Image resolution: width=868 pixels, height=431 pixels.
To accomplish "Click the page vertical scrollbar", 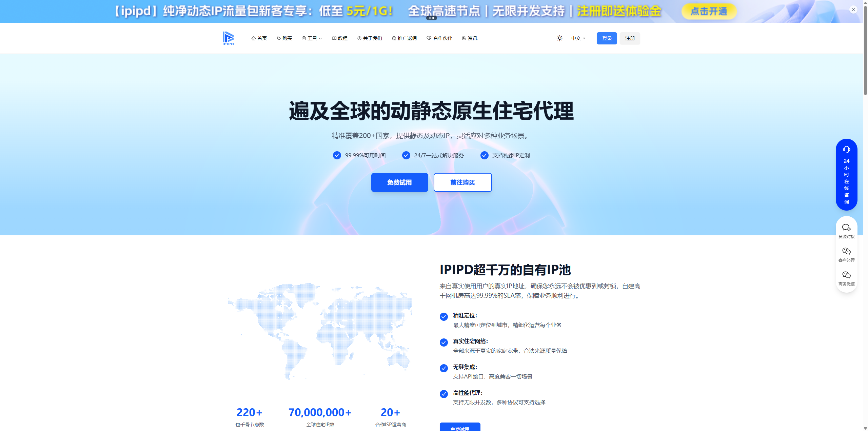I will click(x=865, y=51).
